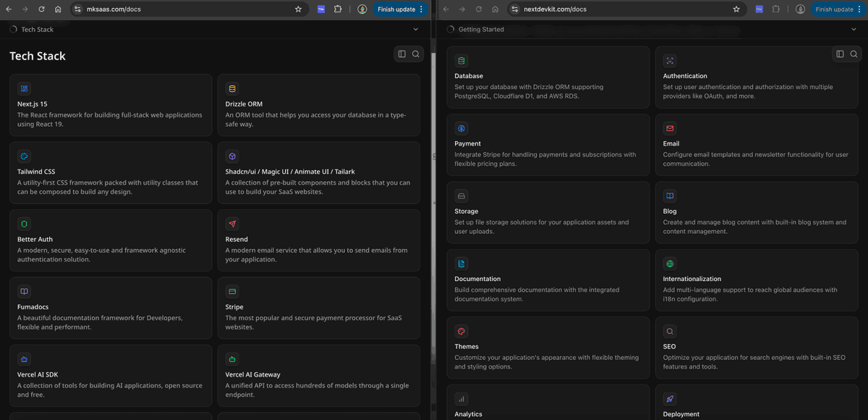Open Chrome menu in mksaas window
The width and height of the screenshot is (868, 420).
pos(421,9)
